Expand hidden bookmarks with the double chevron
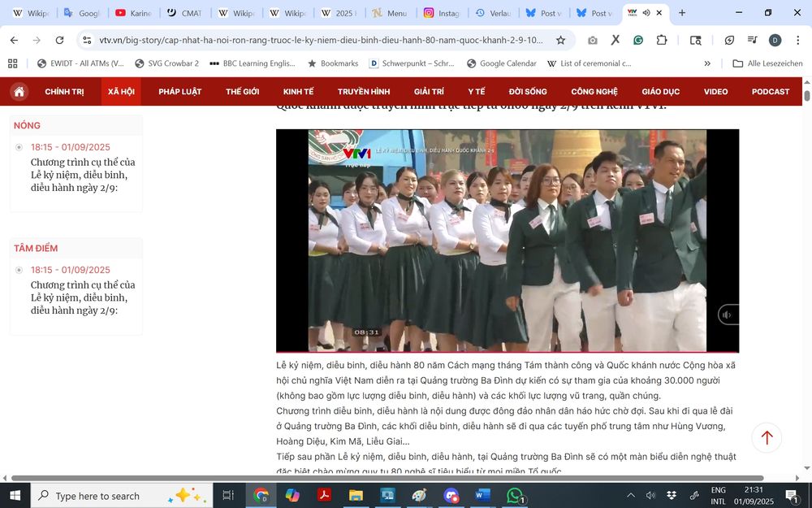 tap(707, 63)
